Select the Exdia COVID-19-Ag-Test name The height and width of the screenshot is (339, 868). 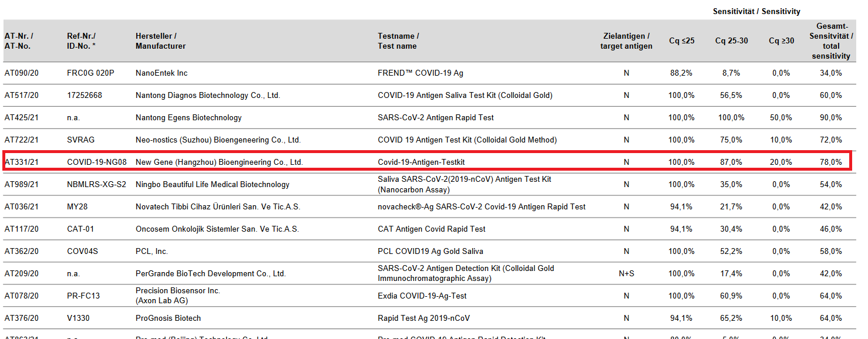[422, 296]
